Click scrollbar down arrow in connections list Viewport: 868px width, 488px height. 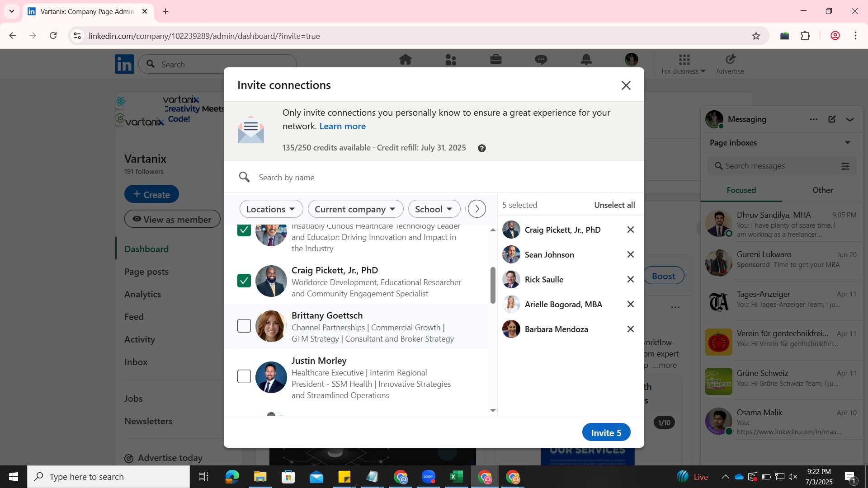pyautogui.click(x=493, y=410)
